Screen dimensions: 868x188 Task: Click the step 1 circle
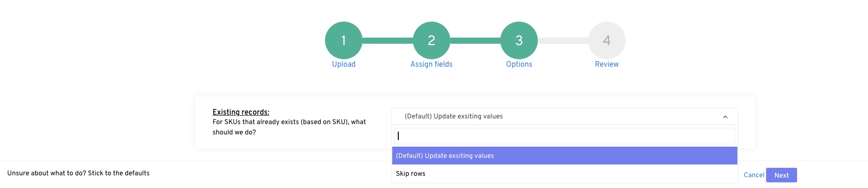(x=343, y=40)
